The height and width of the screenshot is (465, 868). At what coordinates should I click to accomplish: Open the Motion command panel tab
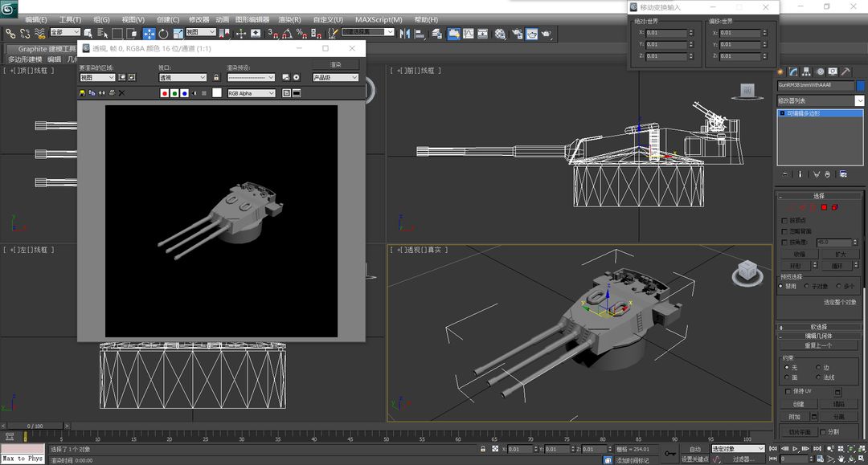(820, 72)
